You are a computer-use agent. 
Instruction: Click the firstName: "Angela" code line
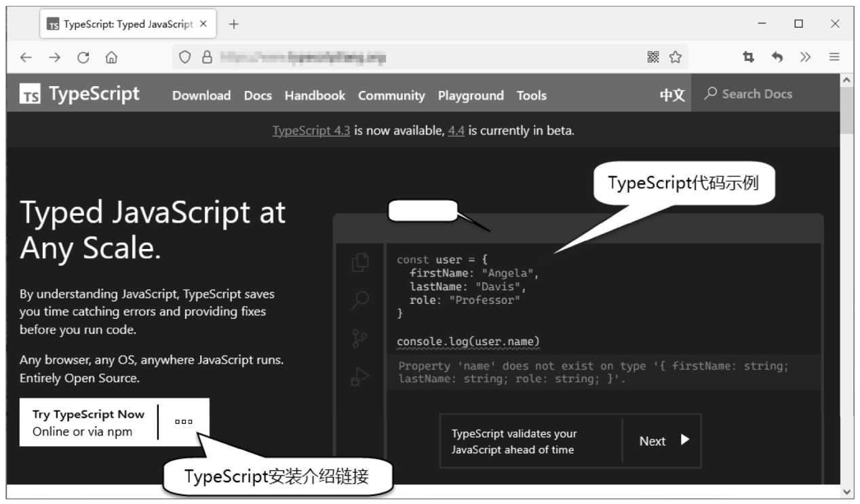click(x=474, y=273)
